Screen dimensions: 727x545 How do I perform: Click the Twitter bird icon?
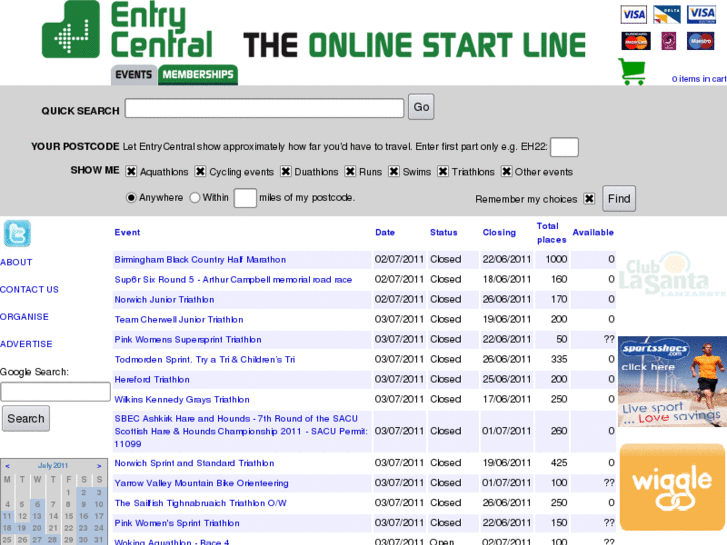click(17, 233)
